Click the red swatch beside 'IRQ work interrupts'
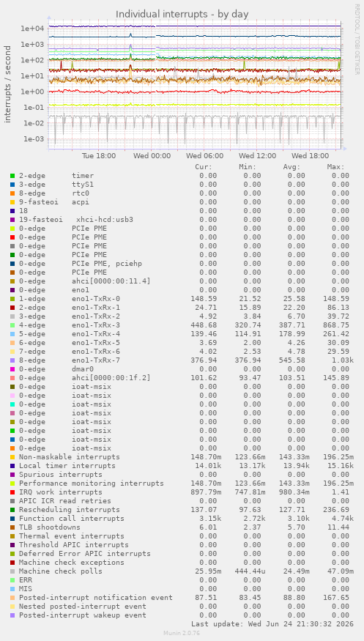The width and height of the screenshot is (364, 641). coord(12,492)
